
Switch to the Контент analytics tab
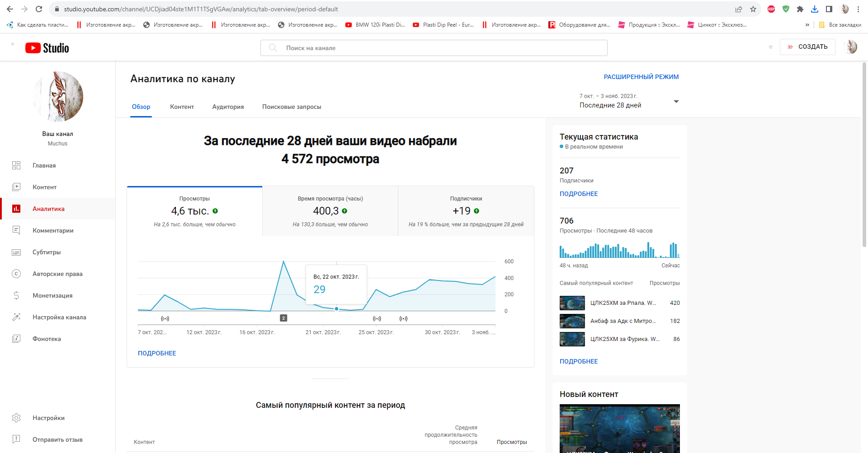pyautogui.click(x=182, y=107)
